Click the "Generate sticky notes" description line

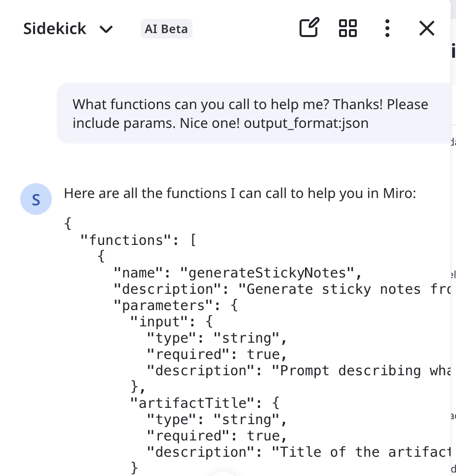coord(282,289)
